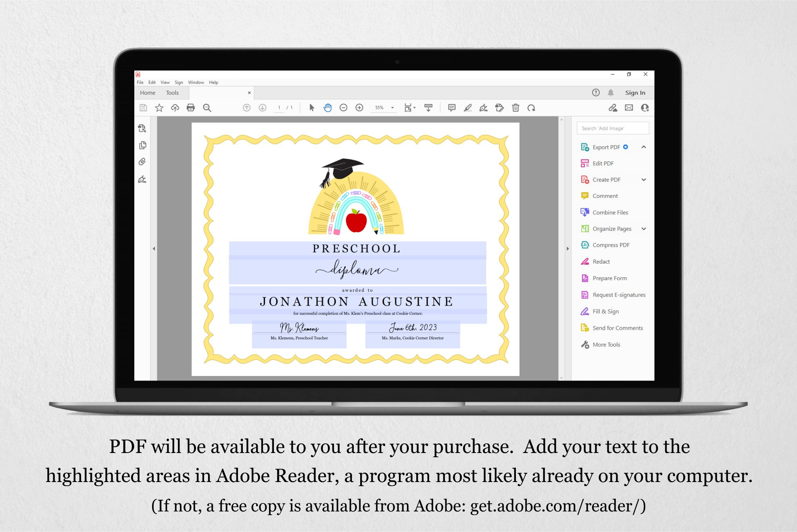Click the More Tools link
This screenshot has height=532, width=797.
tap(606, 344)
